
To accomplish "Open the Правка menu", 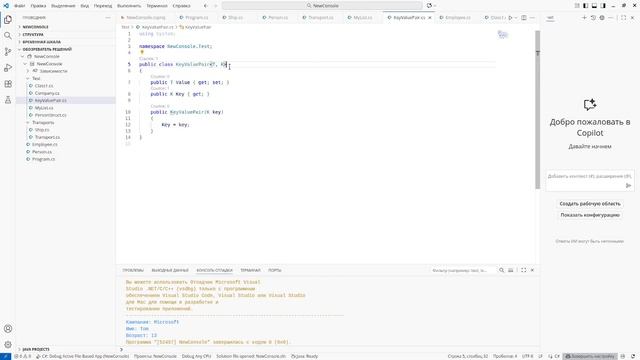I will click(38, 6).
